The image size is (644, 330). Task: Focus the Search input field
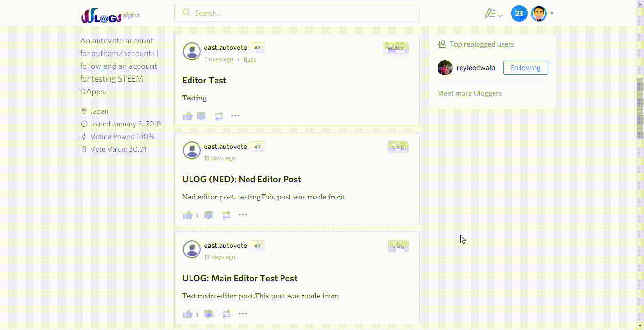(297, 13)
